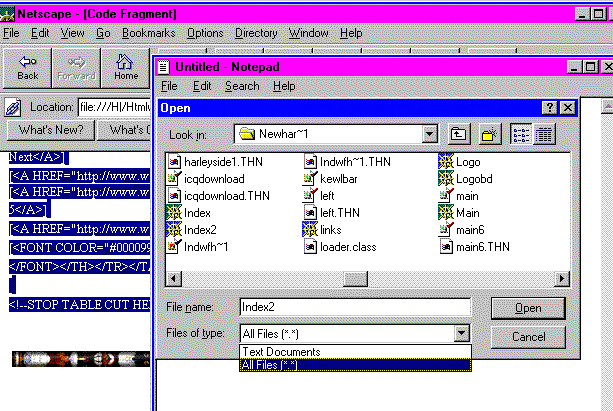Select the main6.THN file icon
Image resolution: width=613 pixels, height=411 pixels.
[446, 247]
